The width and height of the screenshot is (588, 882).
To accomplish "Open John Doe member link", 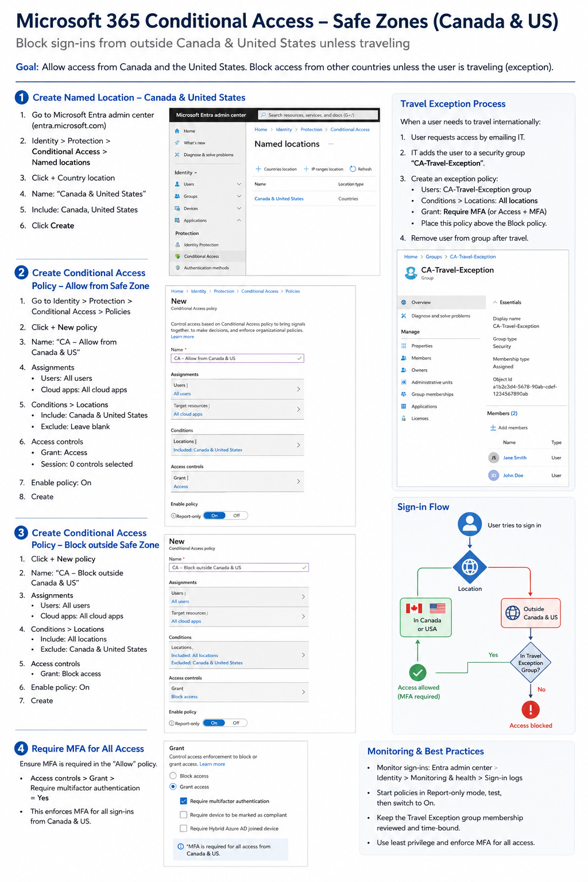I will pos(513,475).
